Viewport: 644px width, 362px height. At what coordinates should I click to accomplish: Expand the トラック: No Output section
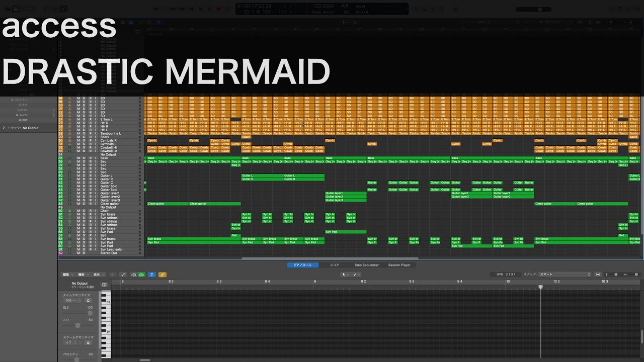pyautogui.click(x=4, y=128)
